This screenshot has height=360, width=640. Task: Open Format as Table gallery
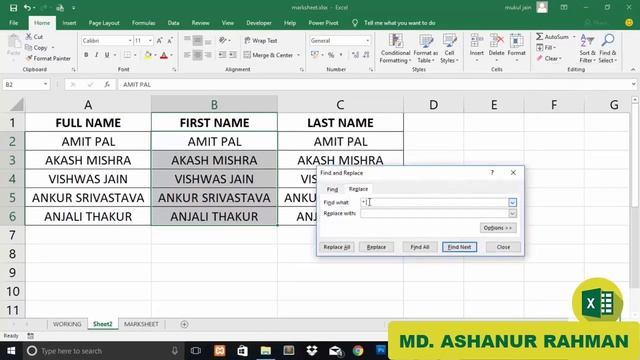(425, 48)
